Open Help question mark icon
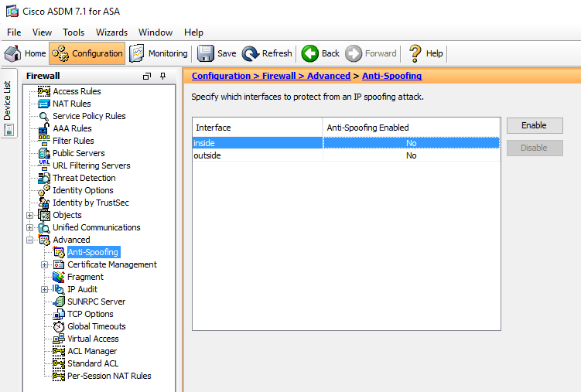 coord(415,53)
